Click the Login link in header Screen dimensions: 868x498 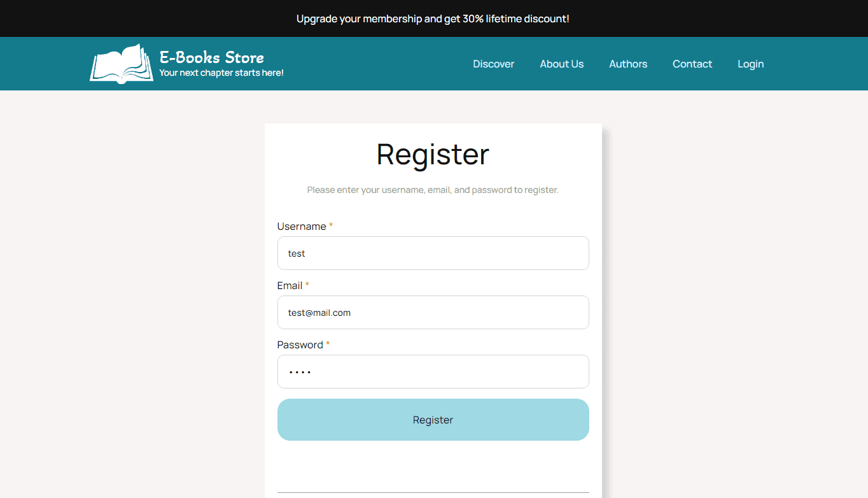point(750,64)
